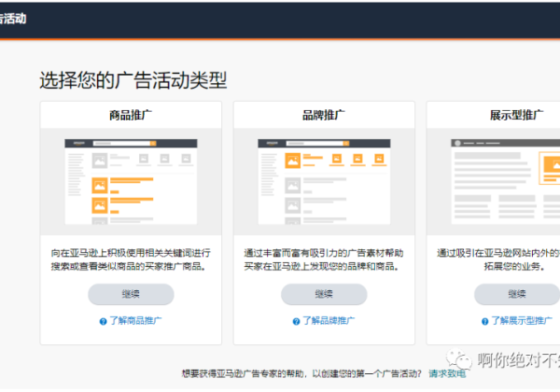The image size is (560, 392).
Task: Click help icon beside 了解展示型推广
Action: 485,321
